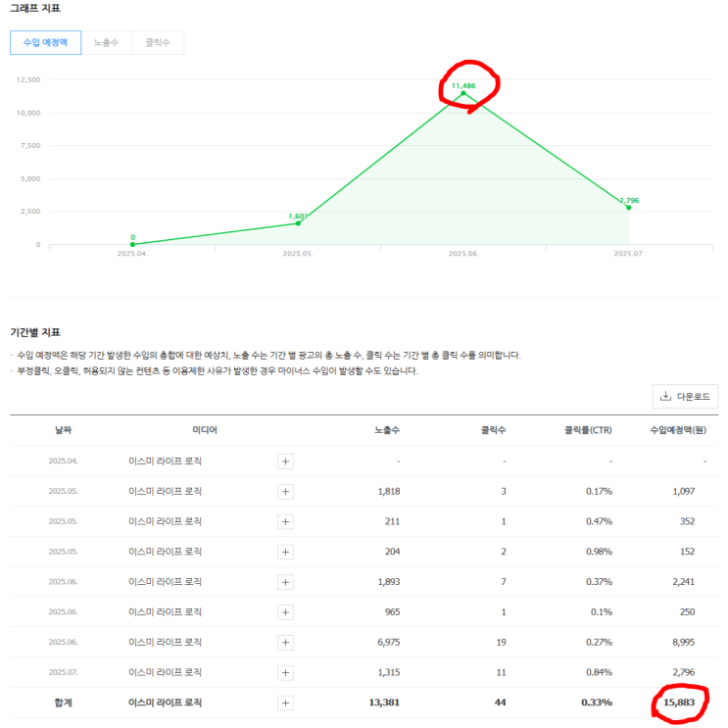
Task: Click the 합계 label in total row
Action: [x=63, y=703]
